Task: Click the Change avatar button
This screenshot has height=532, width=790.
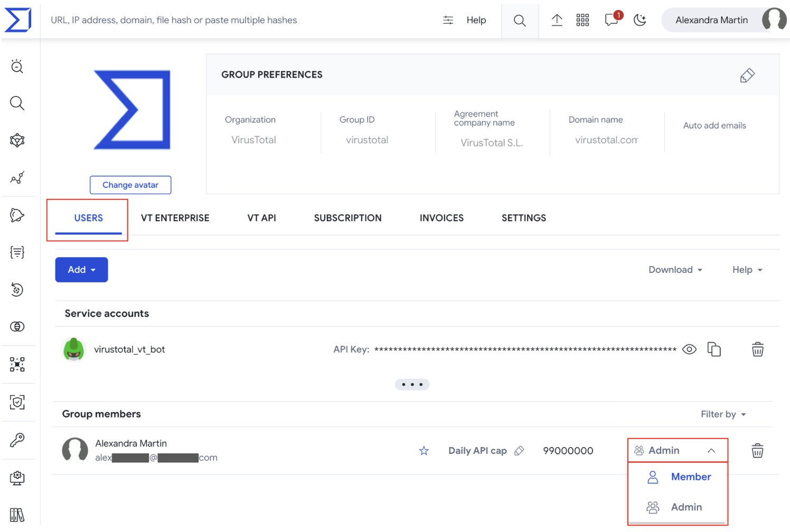Action: point(130,185)
